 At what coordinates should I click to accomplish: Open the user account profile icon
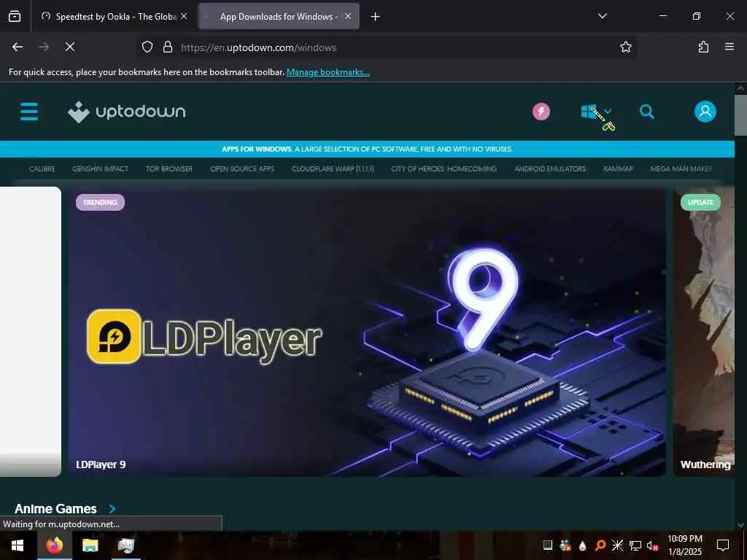[x=705, y=112]
